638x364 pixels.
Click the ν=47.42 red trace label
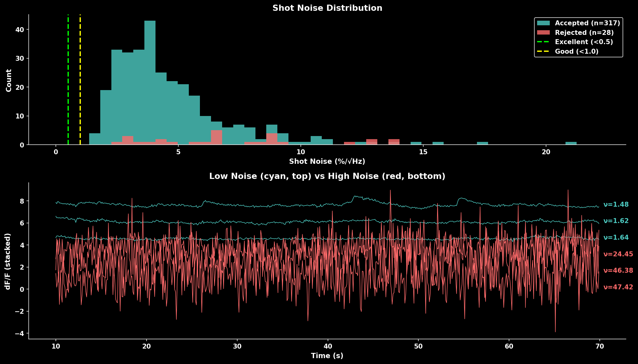tap(618, 287)
